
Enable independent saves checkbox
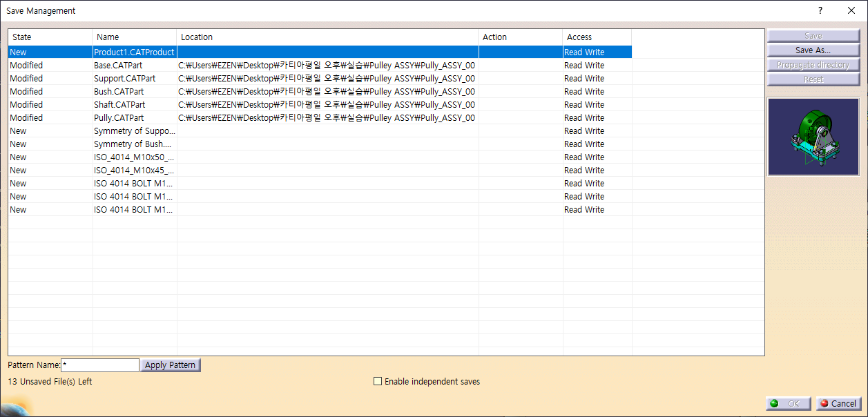click(378, 381)
